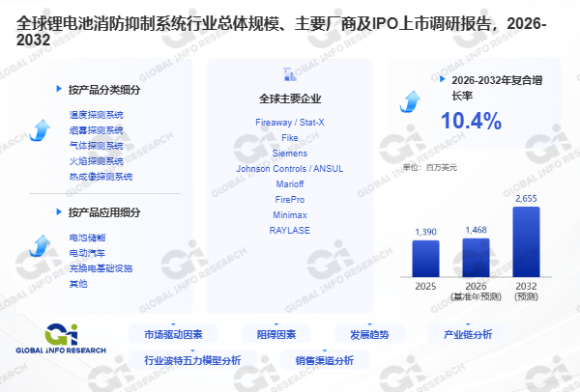Click the 按产品分类细分 heading text
Screen dimensions: 580x392
(x=104, y=90)
